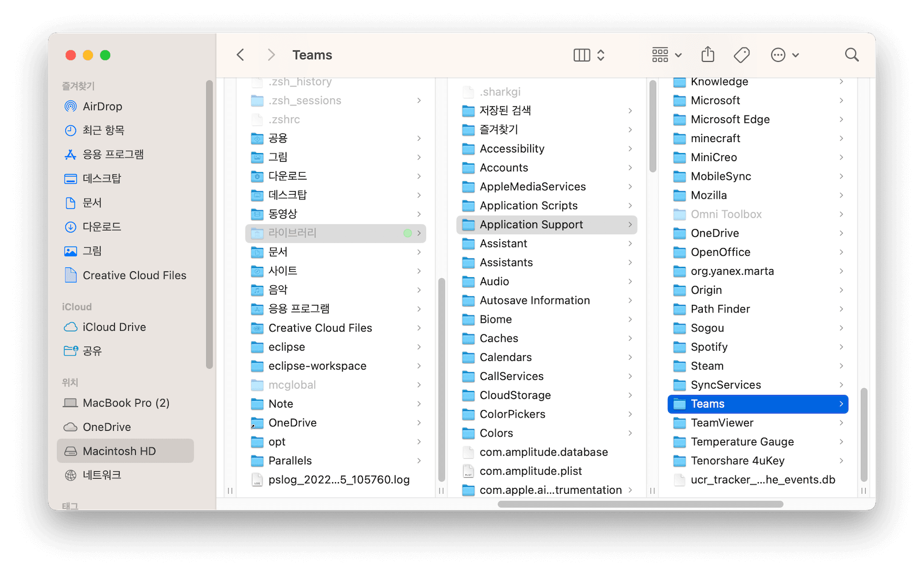Select the opt folder

[336, 442]
